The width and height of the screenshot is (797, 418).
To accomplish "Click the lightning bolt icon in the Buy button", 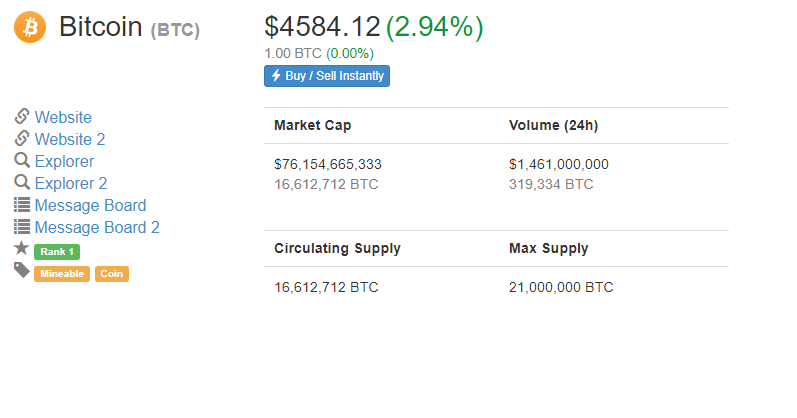I will [x=276, y=76].
